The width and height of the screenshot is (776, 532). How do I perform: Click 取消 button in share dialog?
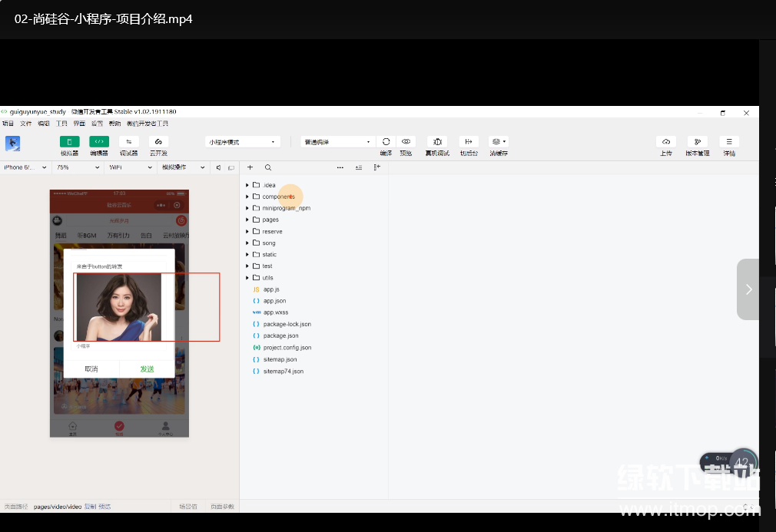tap(91, 369)
